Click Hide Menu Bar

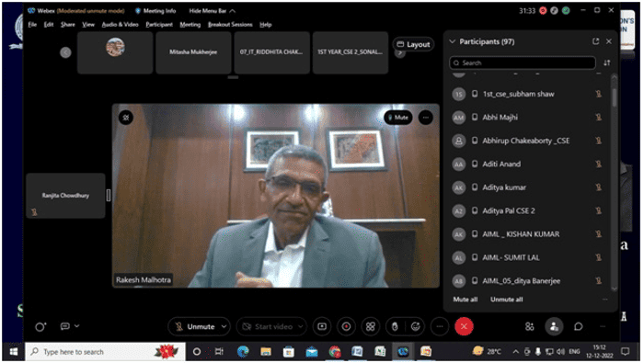coord(212,11)
